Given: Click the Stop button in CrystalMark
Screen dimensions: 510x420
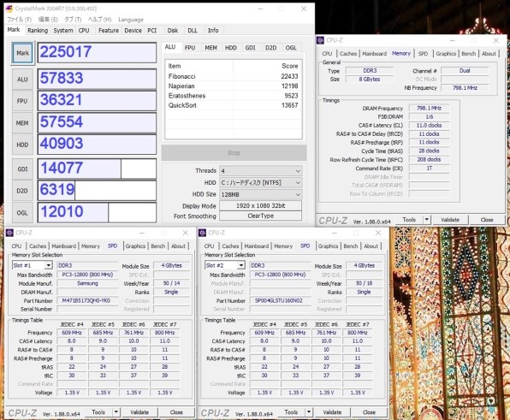Looking at the screenshot, I should [x=234, y=153].
